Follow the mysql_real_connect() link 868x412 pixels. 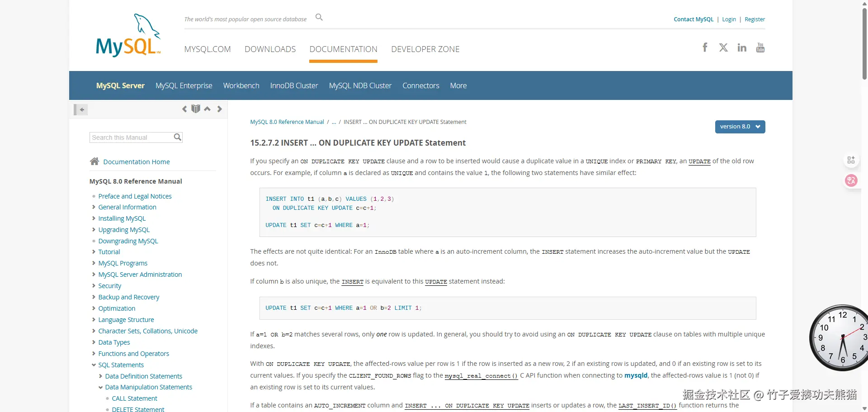click(x=481, y=376)
